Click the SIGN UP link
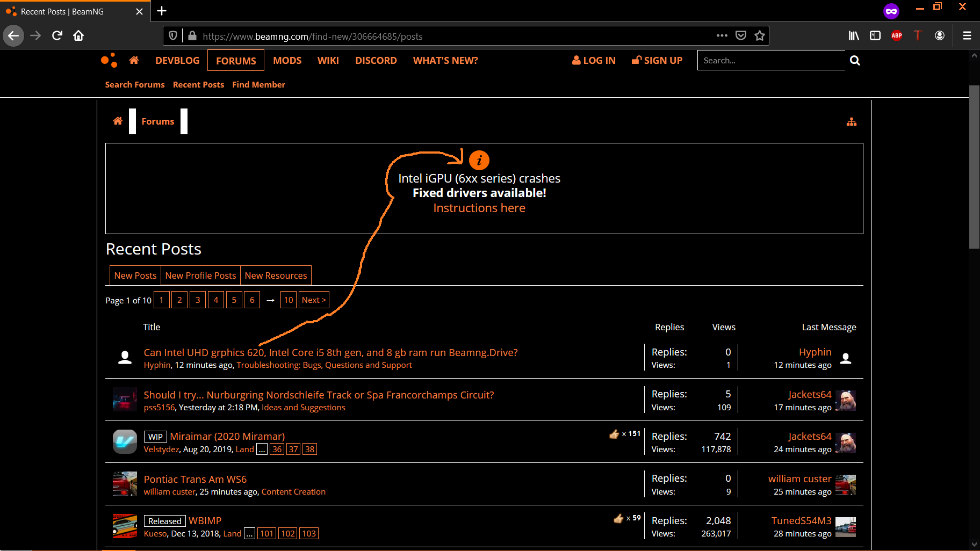The image size is (980, 551). [x=657, y=61]
